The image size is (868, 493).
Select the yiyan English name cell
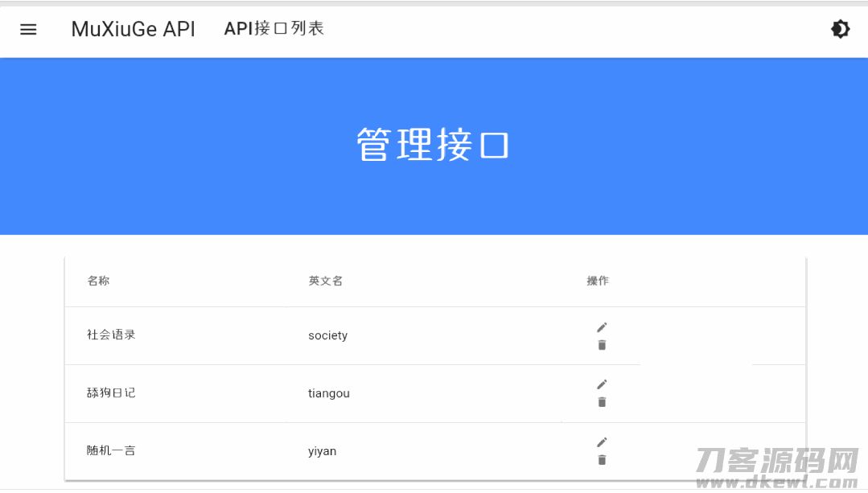click(x=322, y=451)
